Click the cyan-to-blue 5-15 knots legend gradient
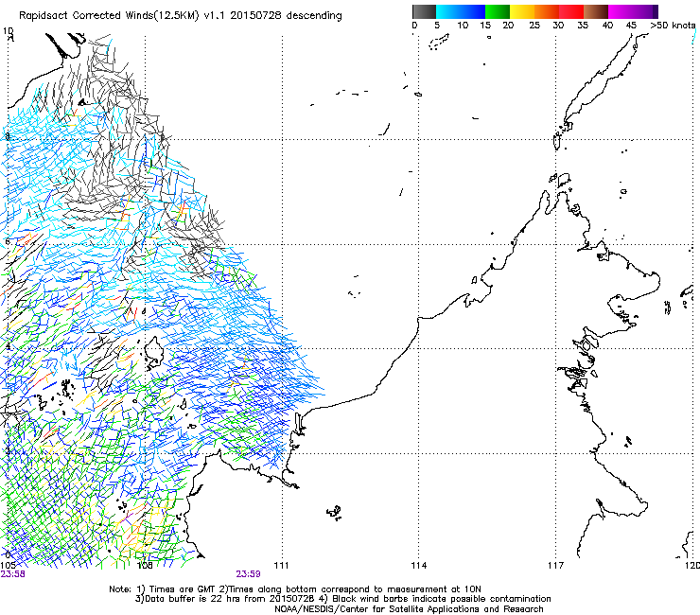The height and width of the screenshot is (615, 700). 461,11
